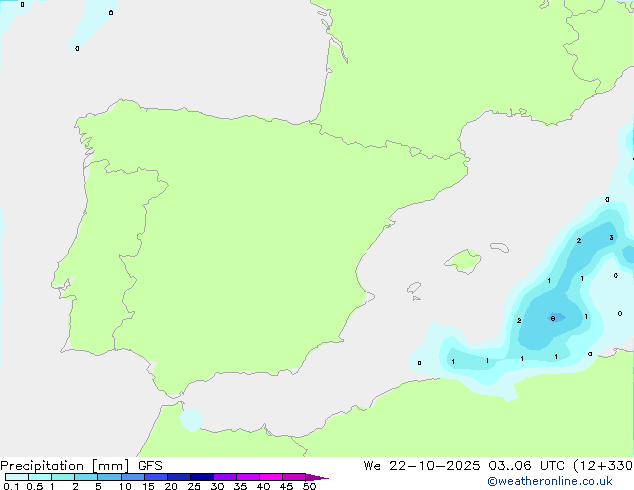This screenshot has width=634, height=490.
Task: Select the 'Precipitation [mm] GFS' title text
Action: click(81, 466)
